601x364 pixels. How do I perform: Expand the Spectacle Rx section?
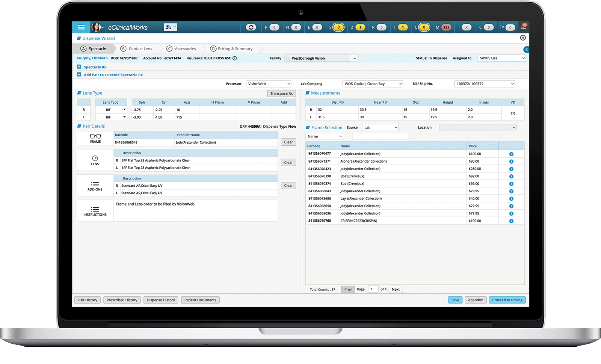79,67
